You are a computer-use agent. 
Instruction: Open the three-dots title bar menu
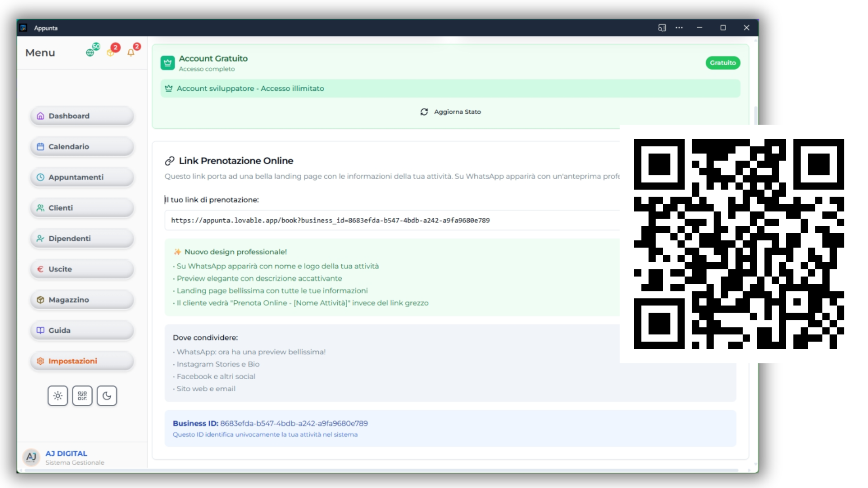[679, 28]
